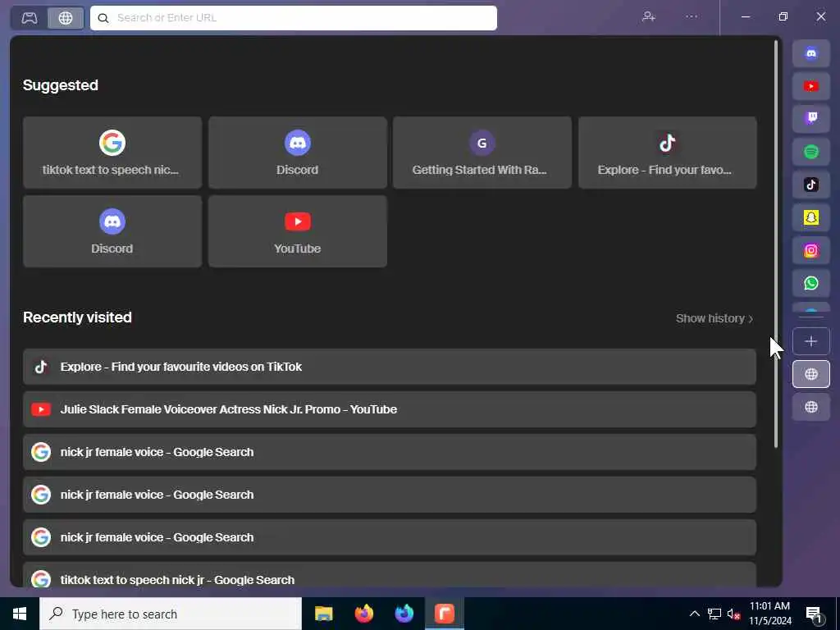Screen dimensions: 840x630
Task: Open the blue Firefox variant taskbar icon
Action: 404,614
